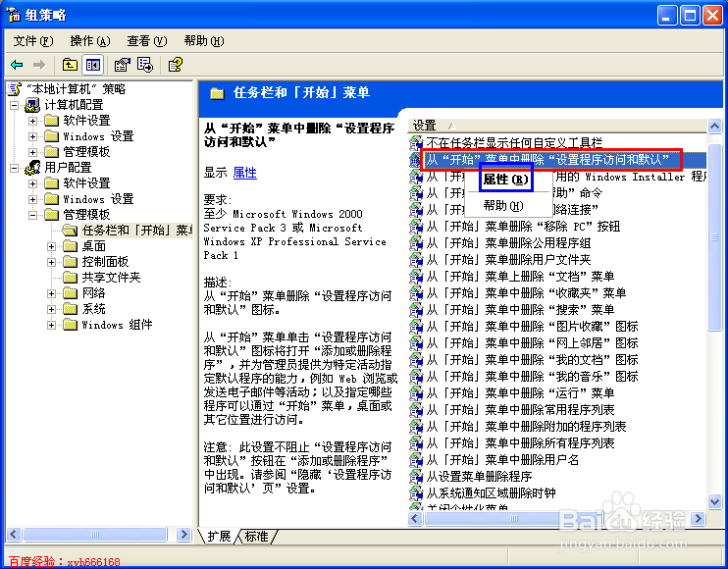The height and width of the screenshot is (569, 728).
Task: Select 从「开始」菜单上删除"文档"菜单
Action: pos(520,276)
